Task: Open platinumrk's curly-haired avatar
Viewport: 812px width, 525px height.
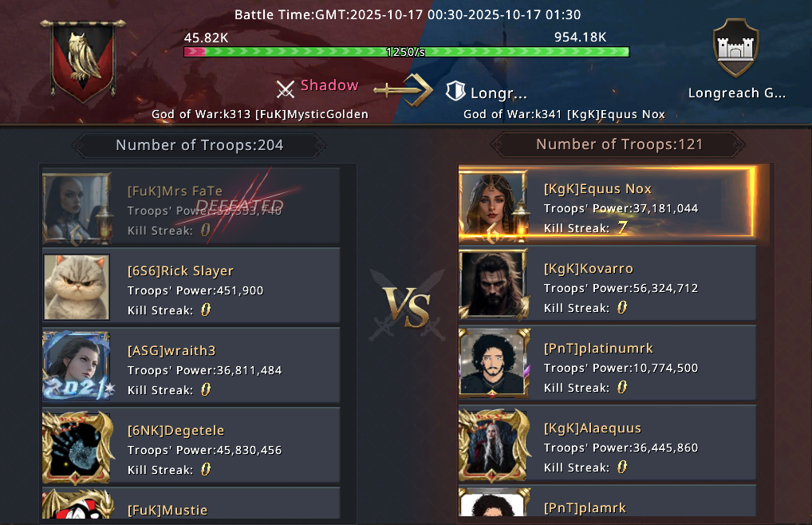Action: 494,364
